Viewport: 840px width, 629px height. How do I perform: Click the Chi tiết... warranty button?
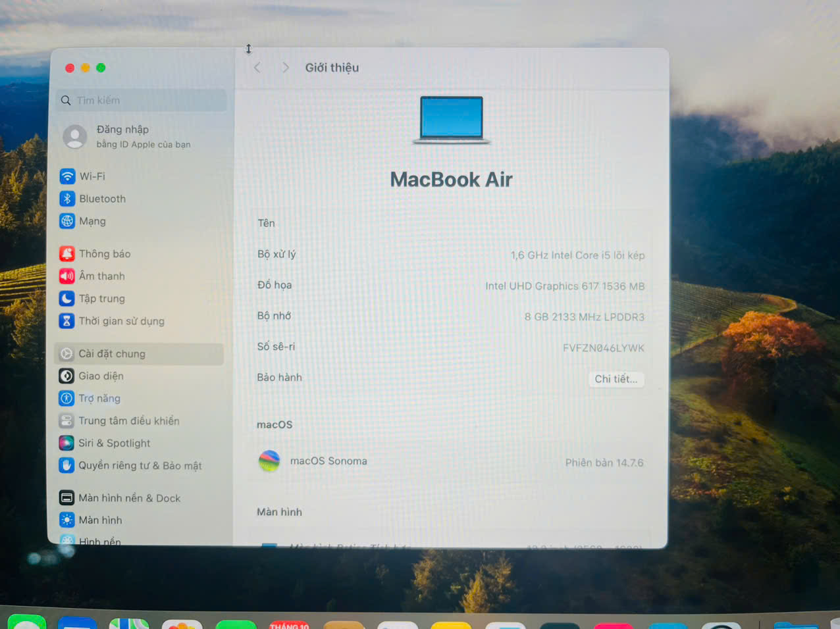coord(616,379)
